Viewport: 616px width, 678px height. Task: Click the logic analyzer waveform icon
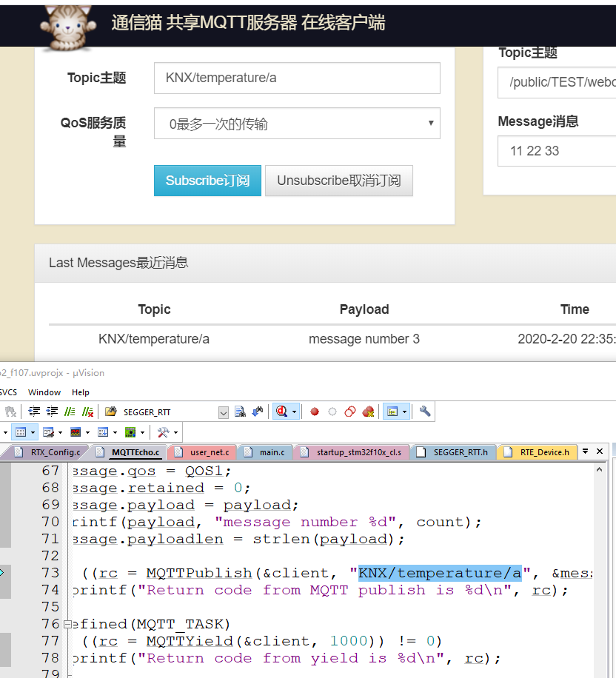(x=76, y=432)
